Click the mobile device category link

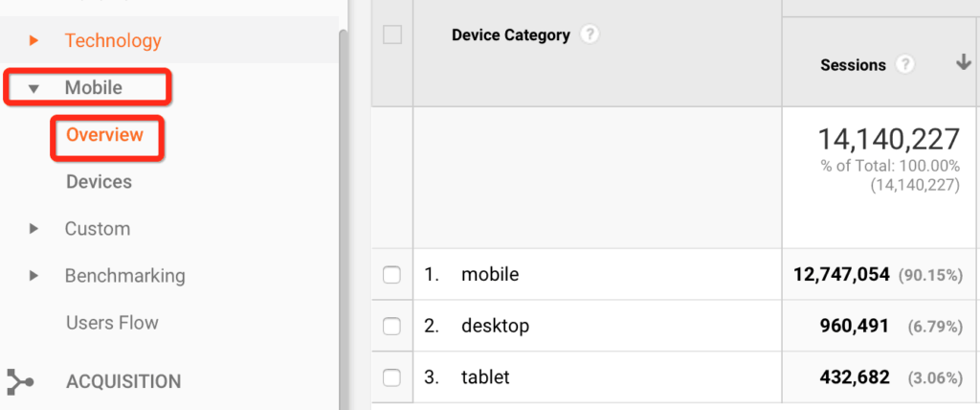click(x=490, y=274)
